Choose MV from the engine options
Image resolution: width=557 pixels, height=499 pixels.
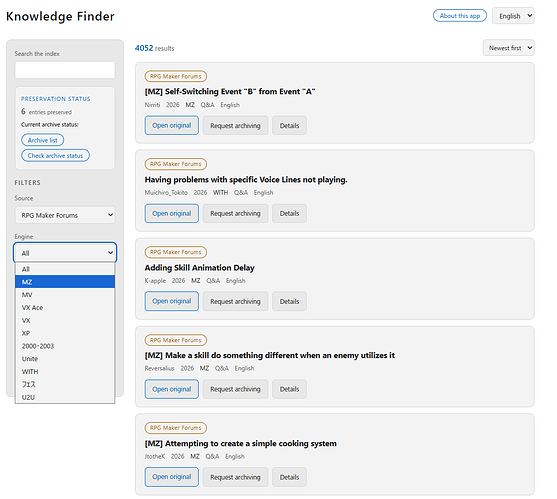coord(65,294)
